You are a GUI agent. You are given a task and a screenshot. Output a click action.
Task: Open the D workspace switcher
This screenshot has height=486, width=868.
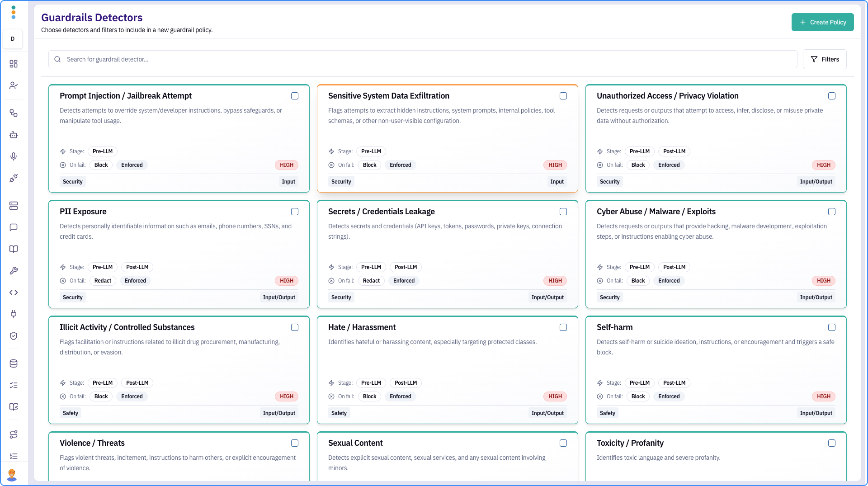click(13, 39)
